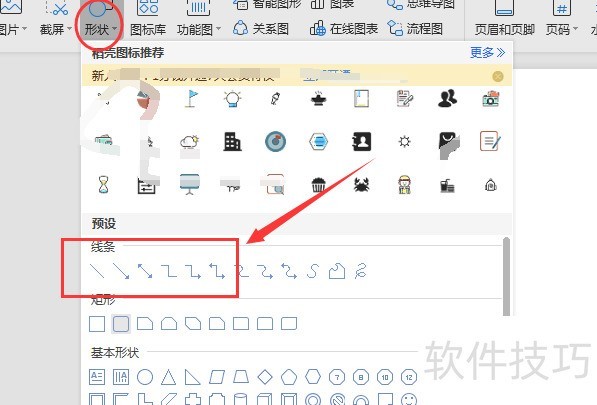The width and height of the screenshot is (597, 405).
Task: Pick the freeform scribble line shape
Action: pos(361,271)
